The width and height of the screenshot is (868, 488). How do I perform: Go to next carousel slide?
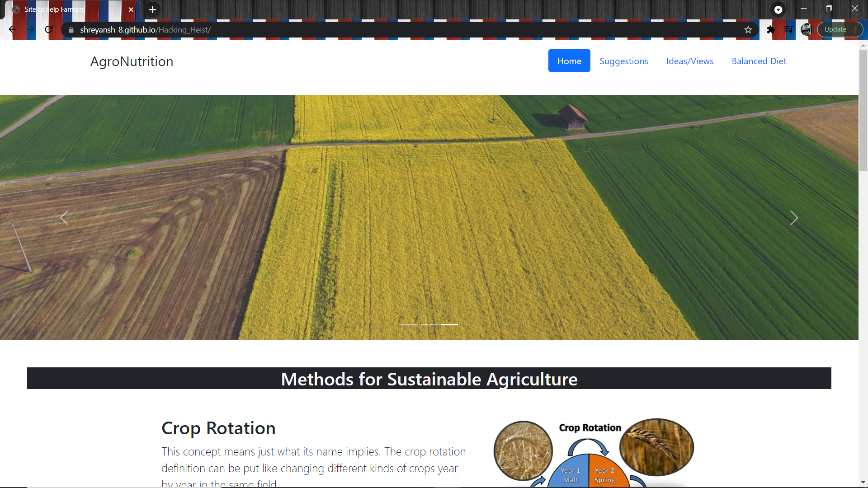[x=794, y=218]
